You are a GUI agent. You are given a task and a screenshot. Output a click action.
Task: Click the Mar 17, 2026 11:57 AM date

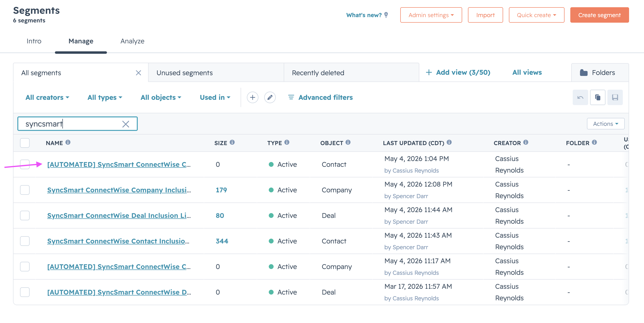tap(418, 286)
